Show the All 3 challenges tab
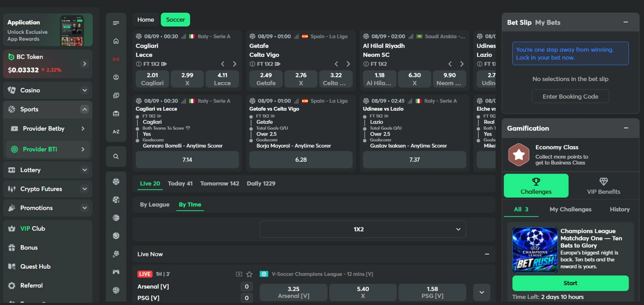This screenshot has height=305, width=644. 521,209
